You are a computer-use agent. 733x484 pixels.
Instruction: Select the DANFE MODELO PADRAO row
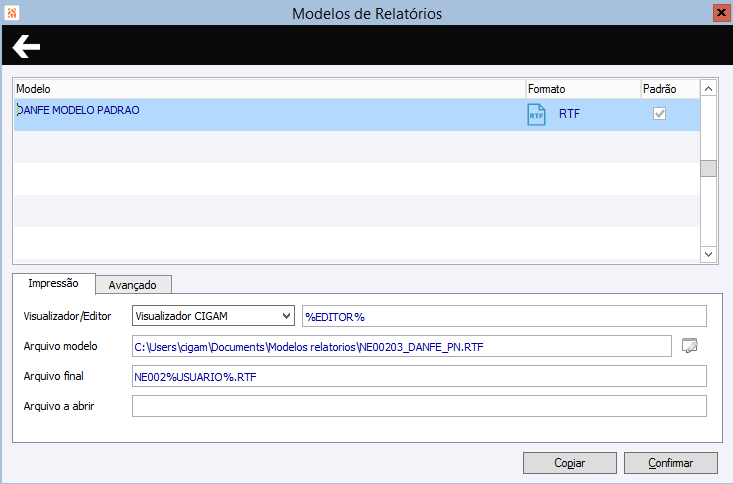[357, 115]
